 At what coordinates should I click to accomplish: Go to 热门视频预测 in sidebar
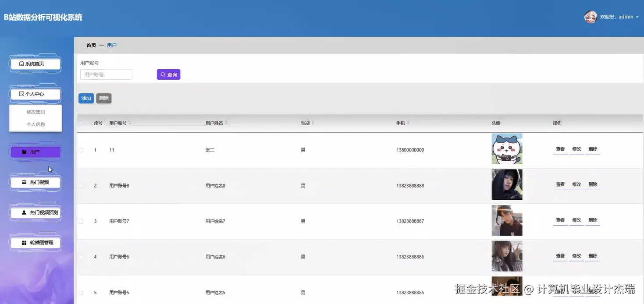(35, 212)
